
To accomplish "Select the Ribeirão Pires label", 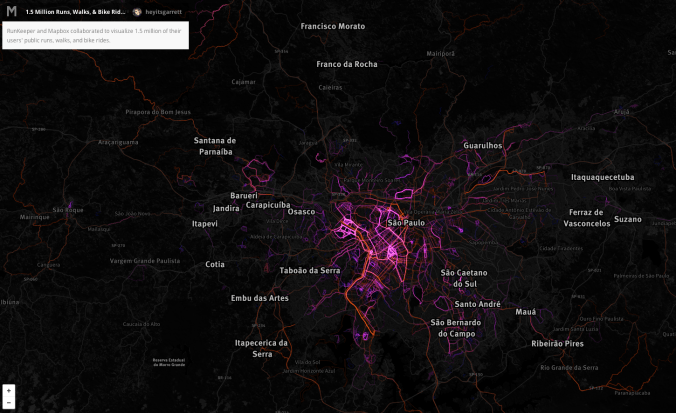I will tap(557, 343).
